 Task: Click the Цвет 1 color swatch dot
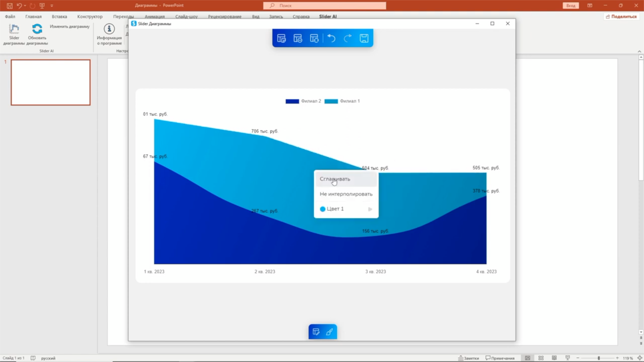(x=322, y=209)
